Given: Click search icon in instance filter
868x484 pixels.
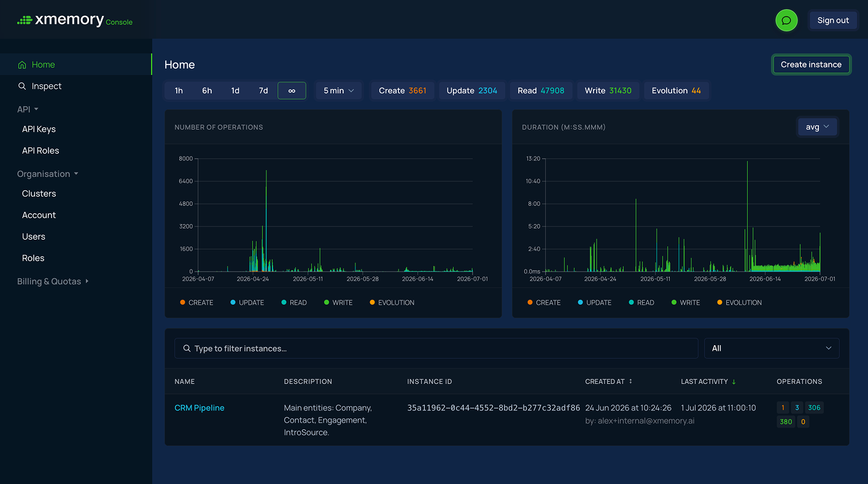Looking at the screenshot, I should (187, 348).
